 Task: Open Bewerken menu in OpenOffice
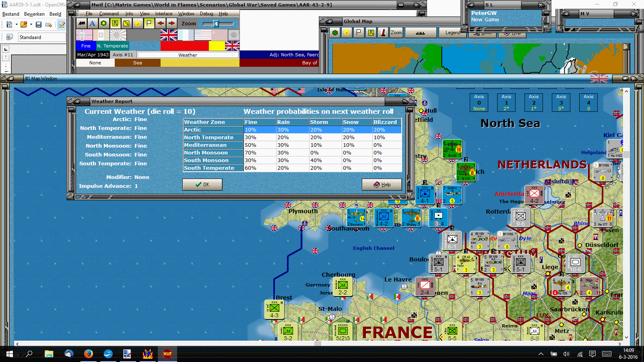point(34,14)
